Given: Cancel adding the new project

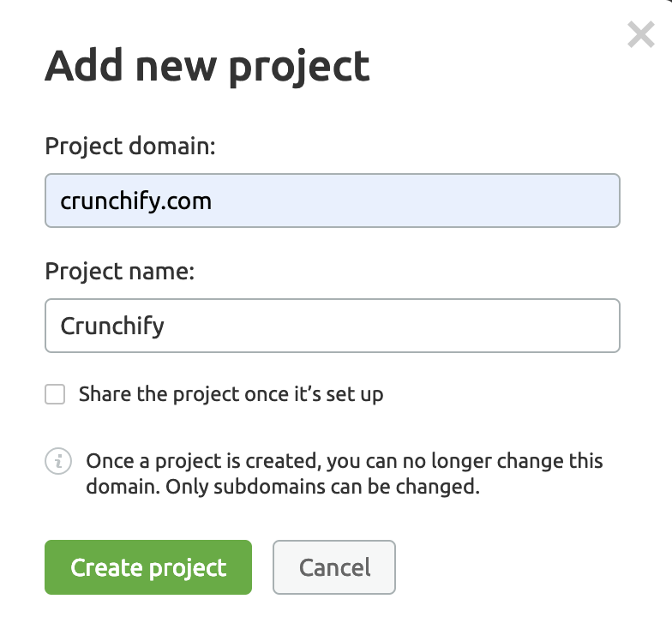Looking at the screenshot, I should (334, 567).
